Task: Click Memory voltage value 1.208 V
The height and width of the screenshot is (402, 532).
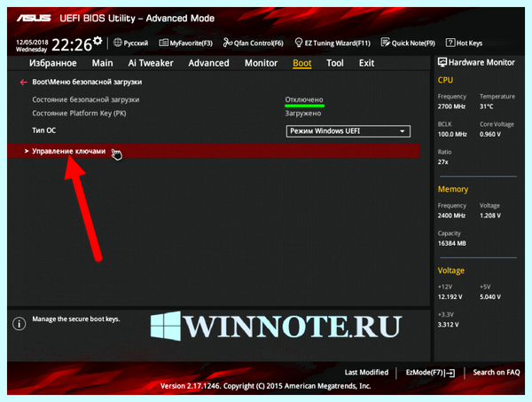Action: [x=490, y=216]
